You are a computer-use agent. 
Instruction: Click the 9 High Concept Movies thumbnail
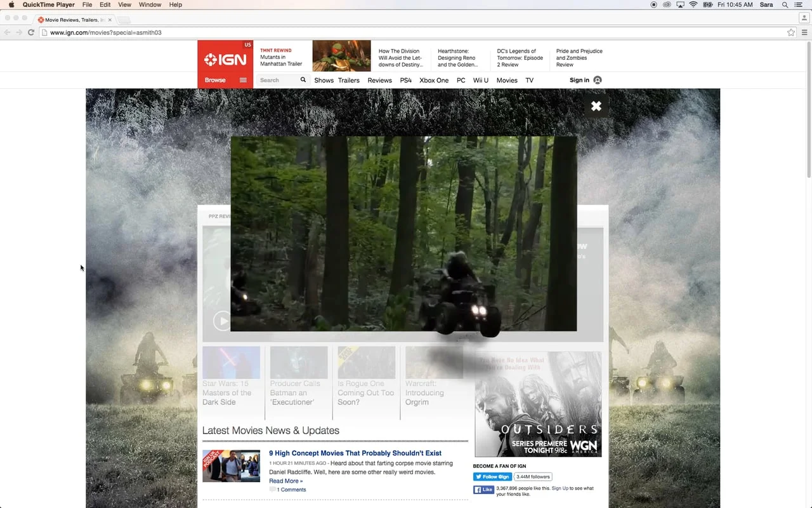pyautogui.click(x=231, y=466)
